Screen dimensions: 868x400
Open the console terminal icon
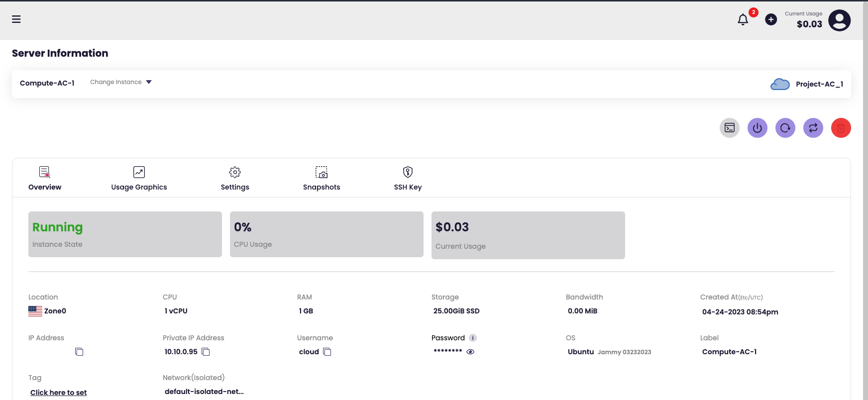coord(729,128)
